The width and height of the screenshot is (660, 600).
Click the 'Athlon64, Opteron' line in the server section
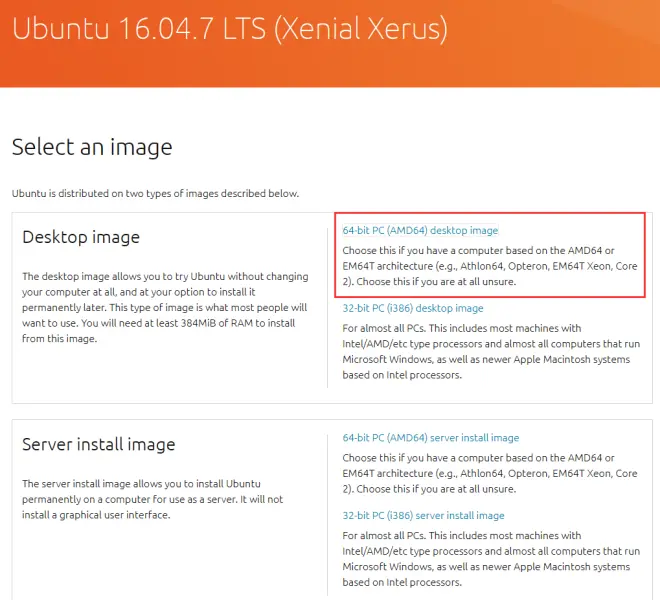click(490, 473)
